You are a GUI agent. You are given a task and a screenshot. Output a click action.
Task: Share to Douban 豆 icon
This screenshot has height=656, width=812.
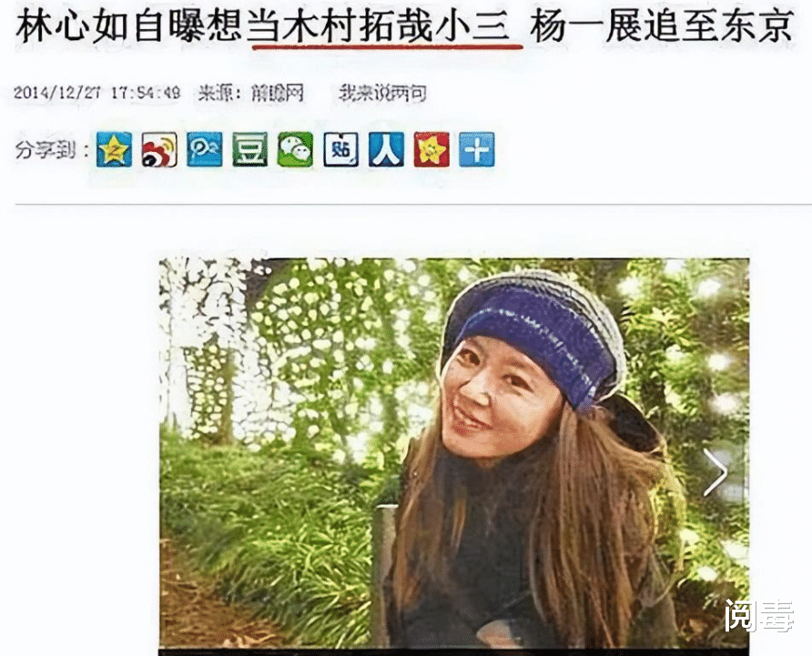pyautogui.click(x=250, y=149)
